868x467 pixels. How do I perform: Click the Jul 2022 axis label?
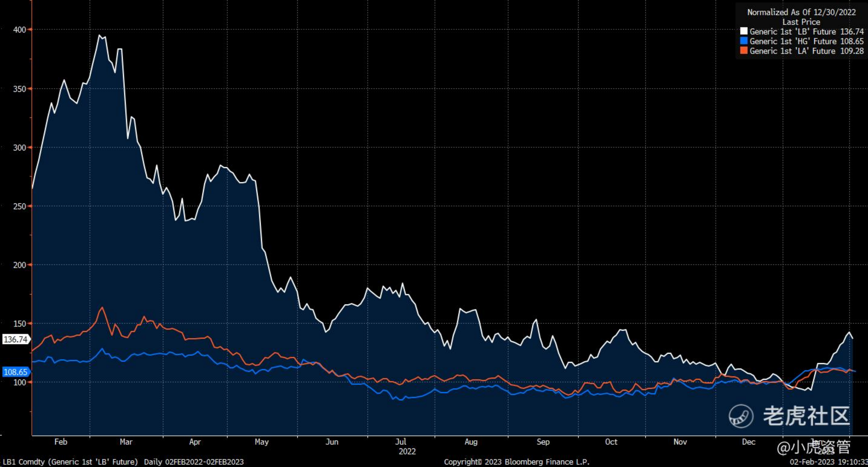(x=401, y=442)
